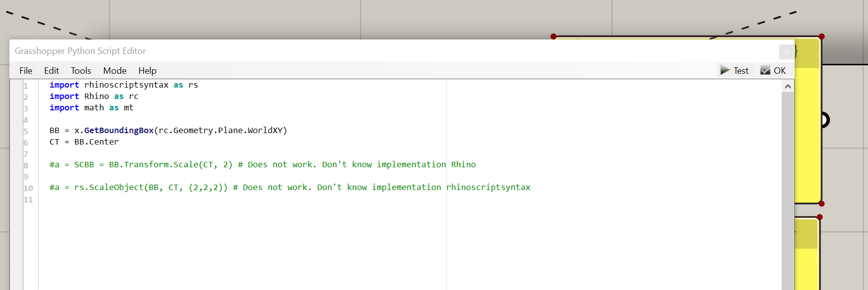Click line number 11 in the gutter
Screen dimensions: 868x290
tap(28, 199)
